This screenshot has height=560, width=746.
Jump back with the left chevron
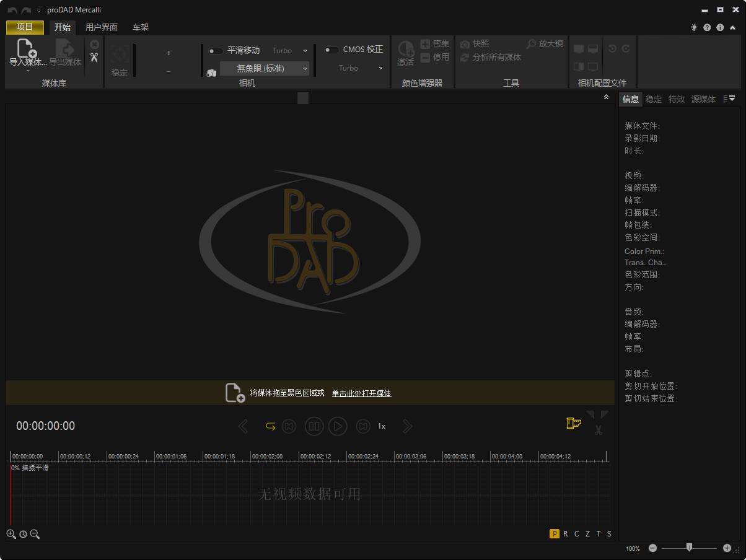244,426
